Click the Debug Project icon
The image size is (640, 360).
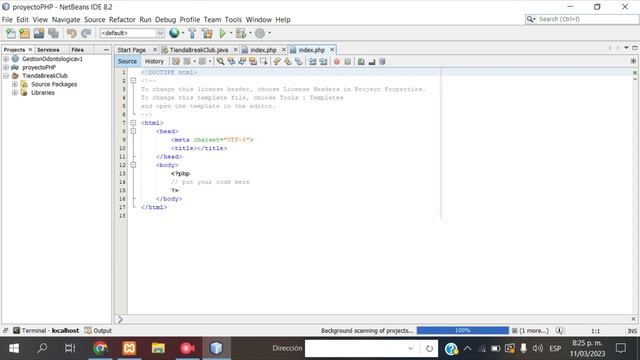[241, 33]
